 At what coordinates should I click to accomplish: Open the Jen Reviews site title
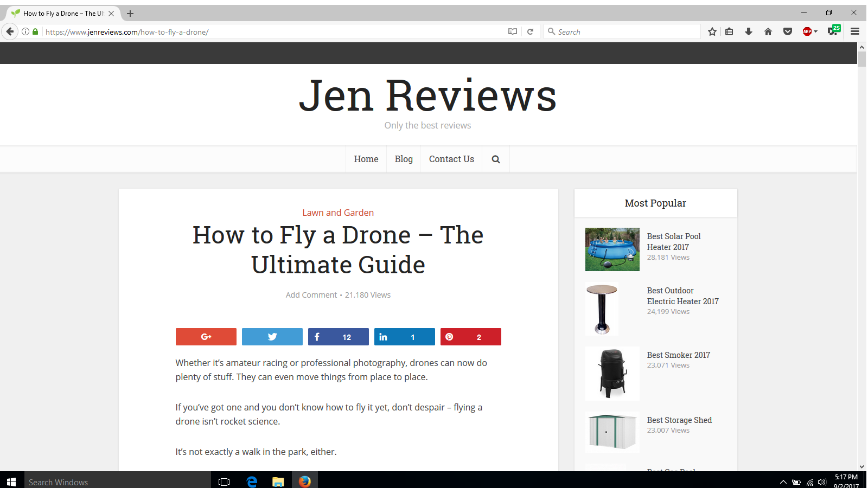(427, 95)
